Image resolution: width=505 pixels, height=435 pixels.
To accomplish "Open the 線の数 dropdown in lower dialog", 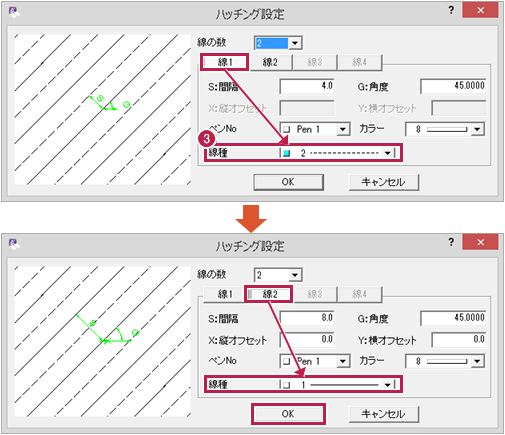I will (x=295, y=275).
